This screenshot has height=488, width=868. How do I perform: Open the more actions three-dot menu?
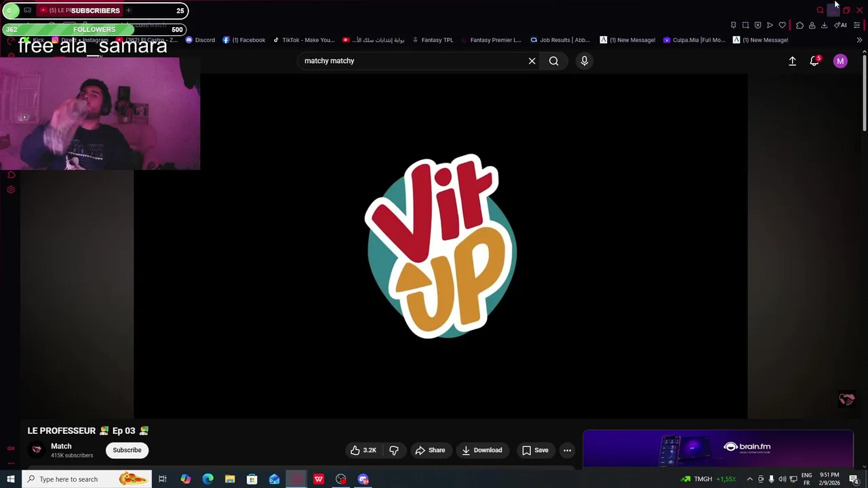pos(567,450)
